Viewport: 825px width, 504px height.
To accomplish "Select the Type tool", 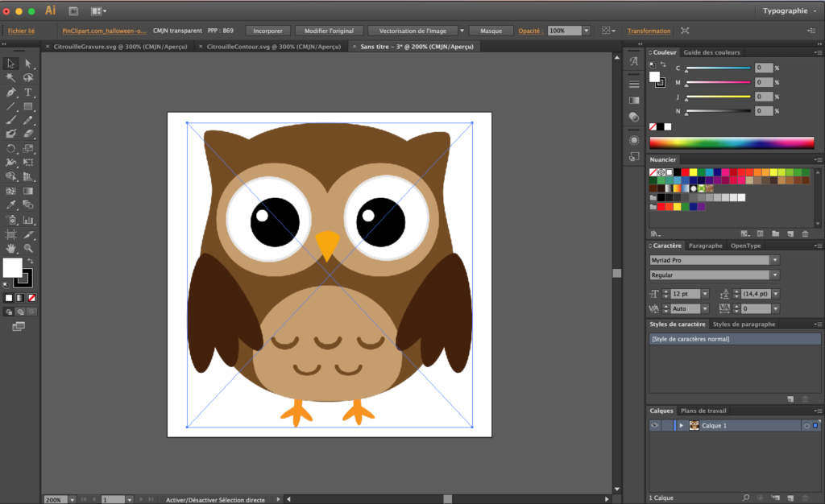I will pos(27,91).
